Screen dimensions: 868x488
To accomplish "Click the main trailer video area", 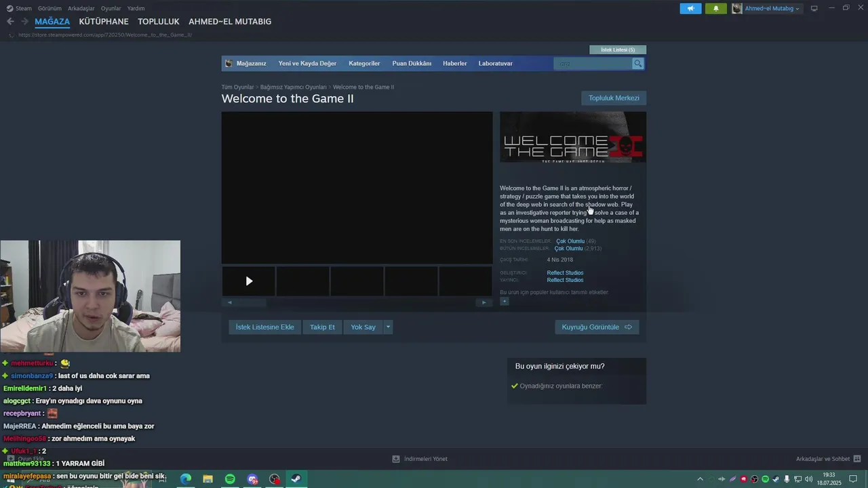I will point(357,188).
